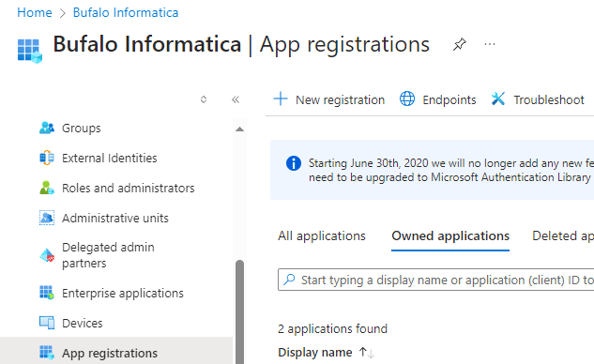
Task: Click the Roles and administrators icon
Action: (47, 188)
